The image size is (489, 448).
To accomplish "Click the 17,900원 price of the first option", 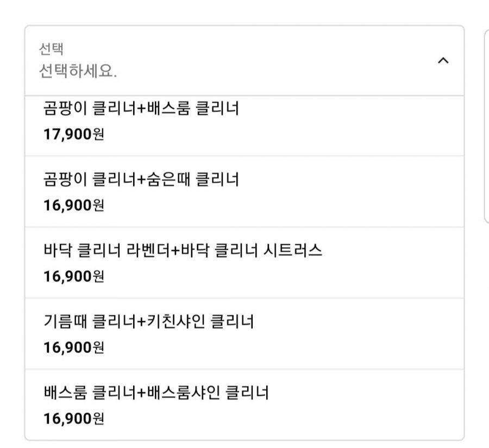I will point(73,134).
